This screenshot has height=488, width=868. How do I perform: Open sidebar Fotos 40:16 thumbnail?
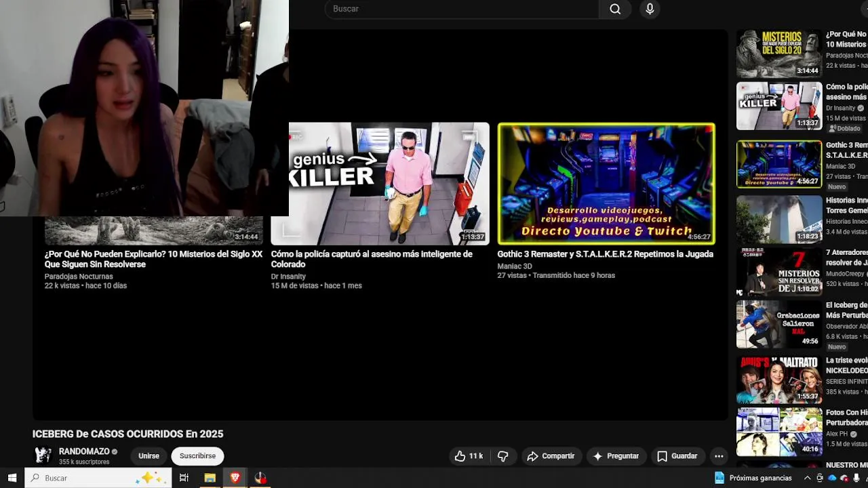click(779, 431)
